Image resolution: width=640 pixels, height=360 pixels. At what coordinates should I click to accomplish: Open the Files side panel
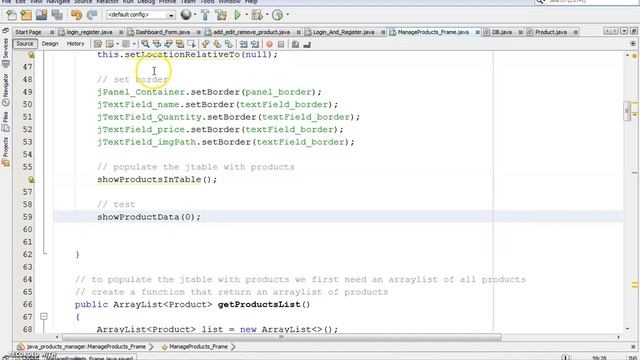[6, 122]
